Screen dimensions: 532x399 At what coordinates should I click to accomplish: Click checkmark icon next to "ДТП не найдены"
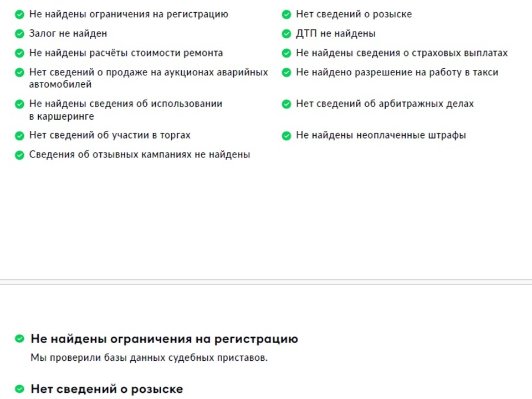[x=286, y=34]
